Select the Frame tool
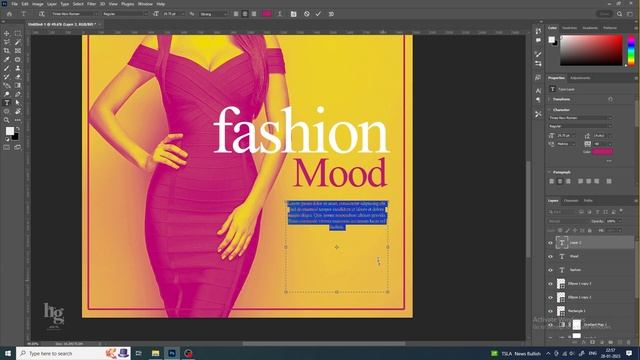 (x=18, y=51)
